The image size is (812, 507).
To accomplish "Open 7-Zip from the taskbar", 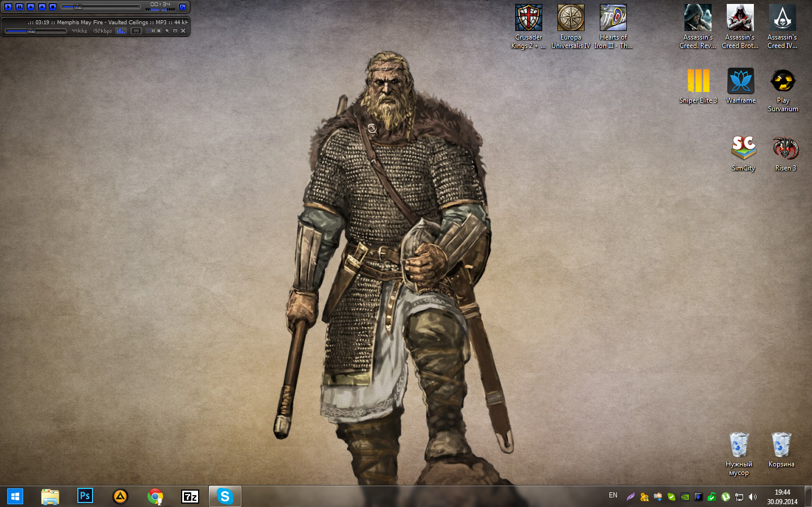I will click(190, 496).
